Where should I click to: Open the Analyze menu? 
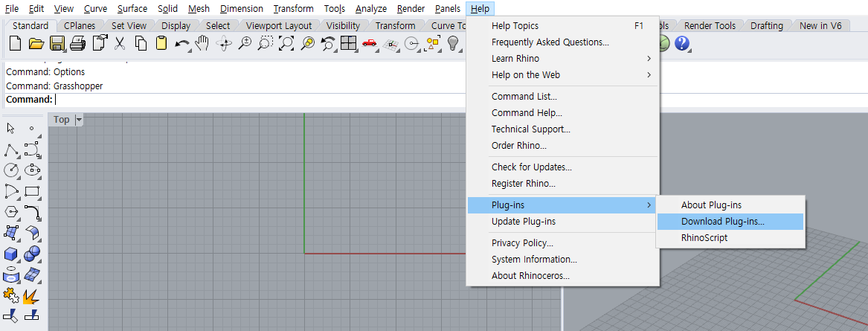[x=371, y=8]
